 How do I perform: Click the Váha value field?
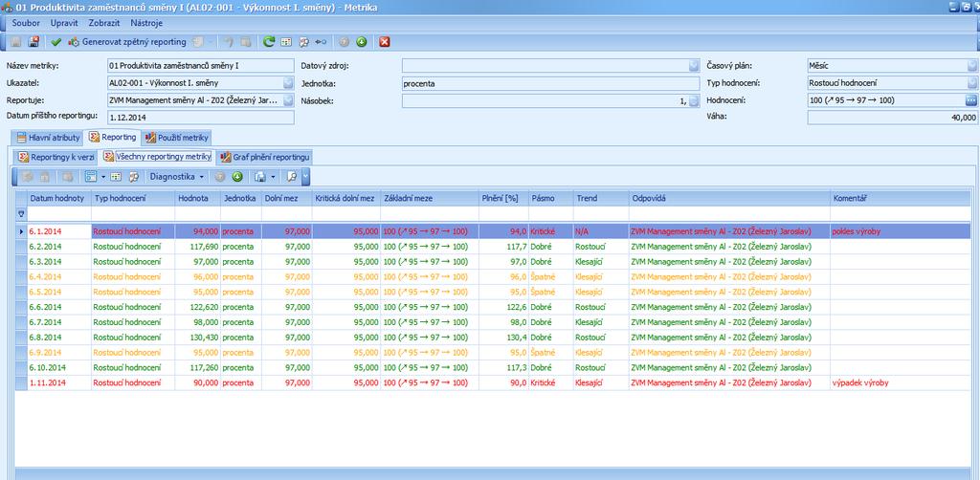(x=893, y=118)
